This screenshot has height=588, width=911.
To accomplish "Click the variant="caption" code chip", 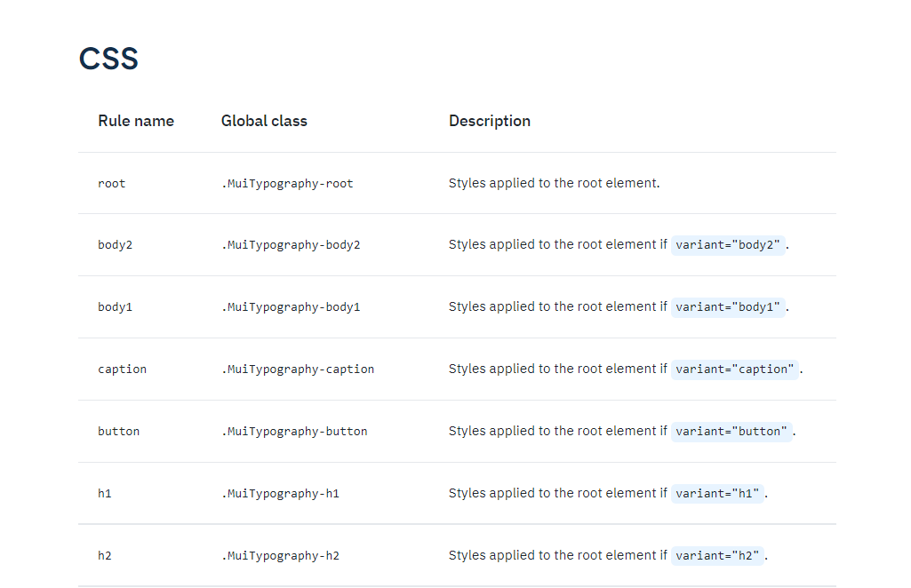I will pos(735,369).
